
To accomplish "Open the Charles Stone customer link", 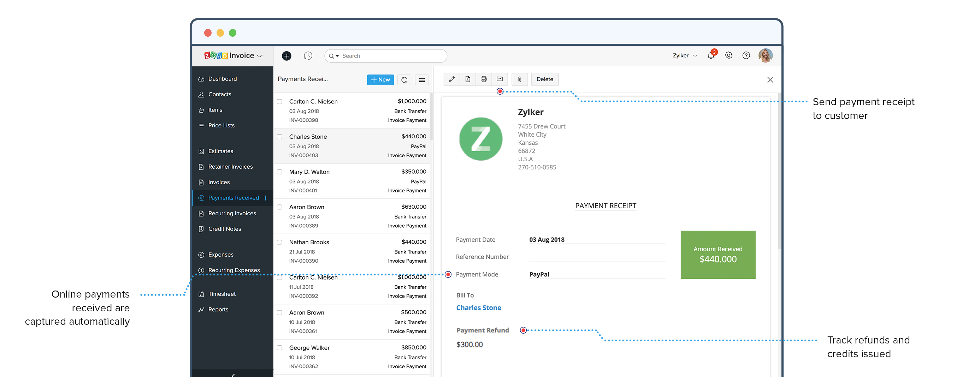I will [x=478, y=308].
